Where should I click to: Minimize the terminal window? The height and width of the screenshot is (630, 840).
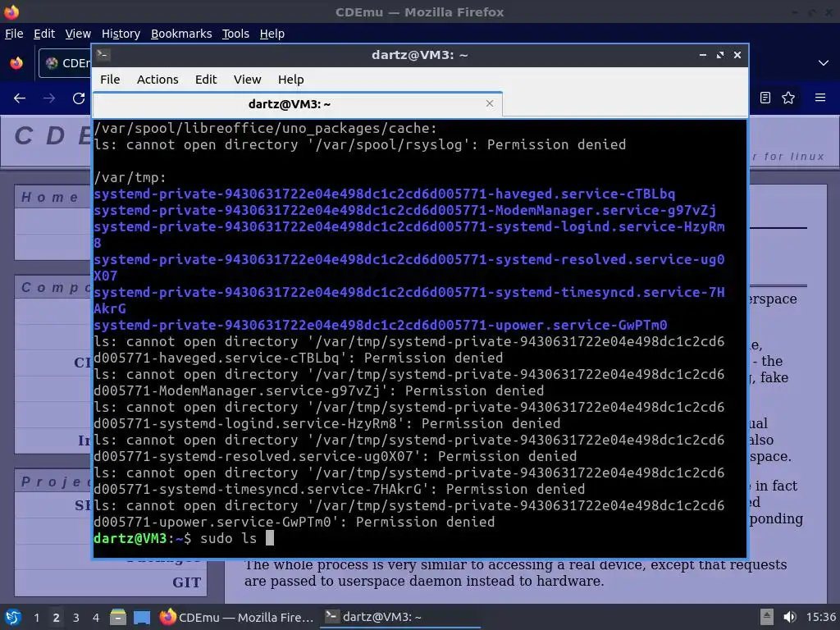(703, 55)
